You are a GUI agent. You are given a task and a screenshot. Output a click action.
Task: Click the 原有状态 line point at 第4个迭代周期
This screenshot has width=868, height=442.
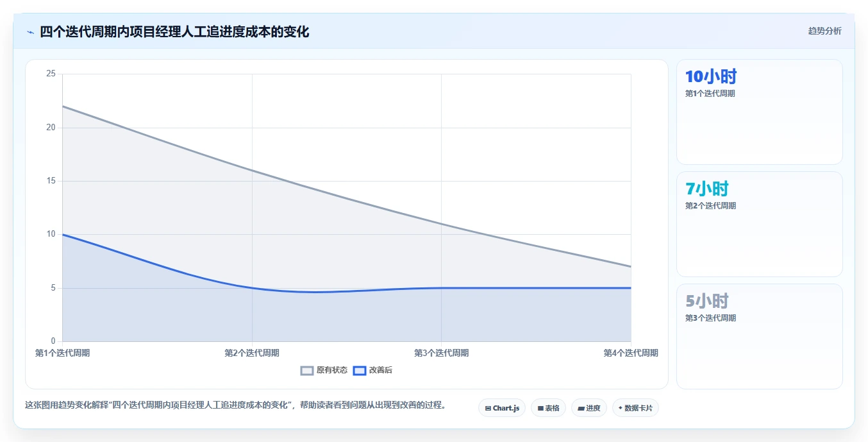631,266
